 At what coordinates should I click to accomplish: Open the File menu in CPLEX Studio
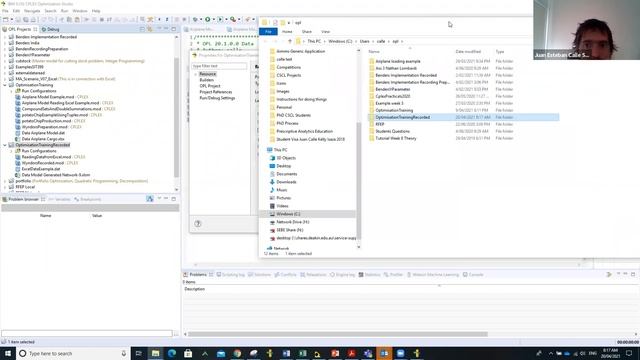click(5, 11)
